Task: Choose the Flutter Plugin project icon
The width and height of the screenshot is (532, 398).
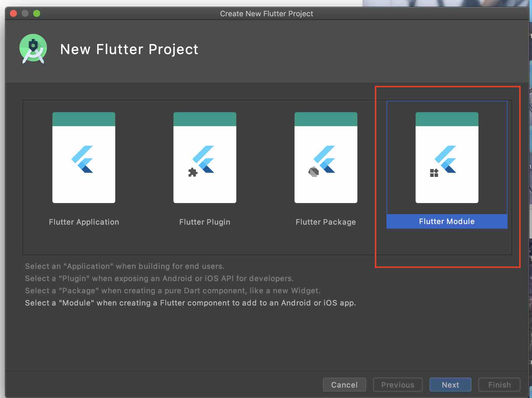Action: (205, 157)
